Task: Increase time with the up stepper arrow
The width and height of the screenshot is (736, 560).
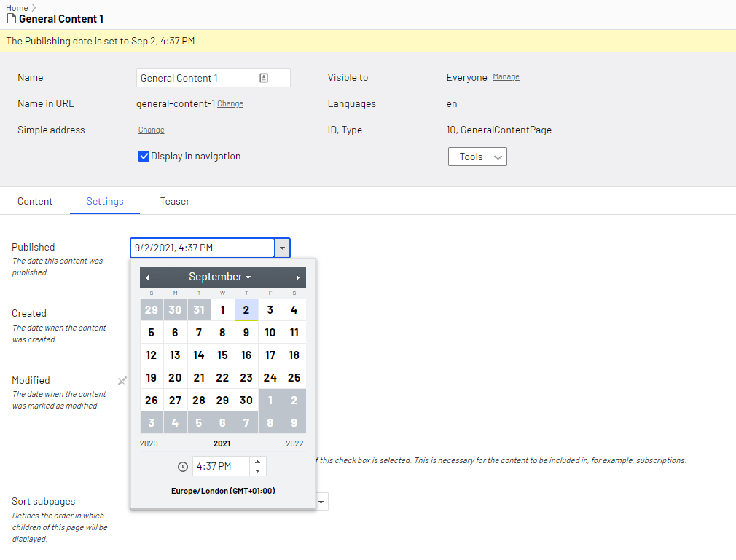Action: [258, 462]
